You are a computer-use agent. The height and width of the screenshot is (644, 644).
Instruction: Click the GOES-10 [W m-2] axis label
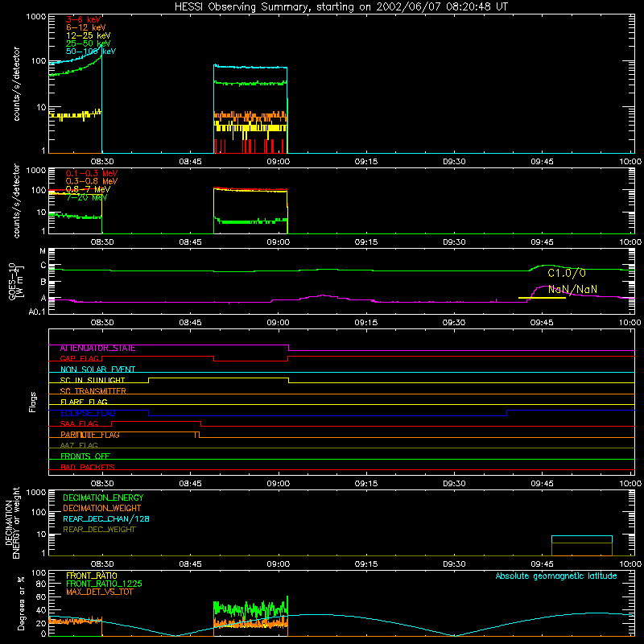click(x=16, y=283)
